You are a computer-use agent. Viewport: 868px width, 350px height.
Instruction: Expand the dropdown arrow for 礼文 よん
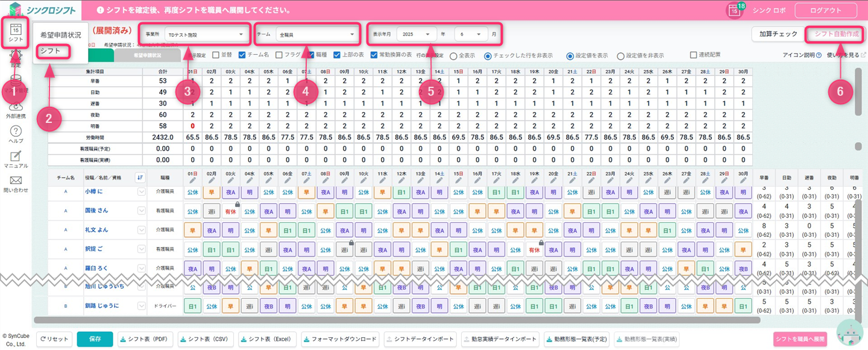[142, 230]
